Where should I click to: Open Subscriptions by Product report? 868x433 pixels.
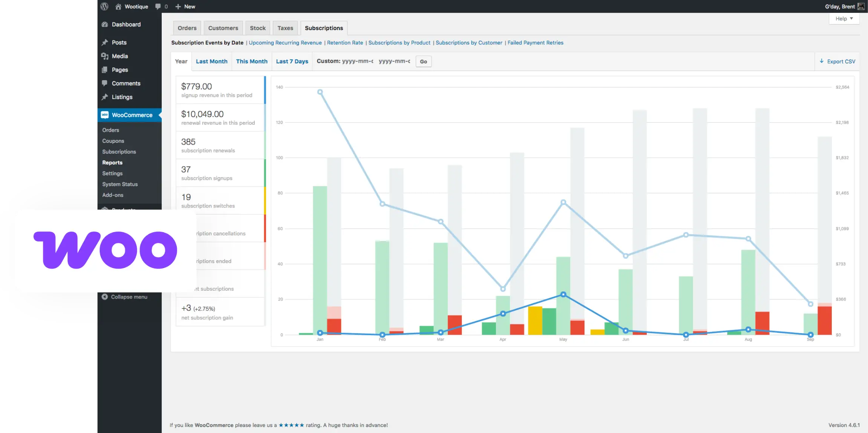coord(399,43)
